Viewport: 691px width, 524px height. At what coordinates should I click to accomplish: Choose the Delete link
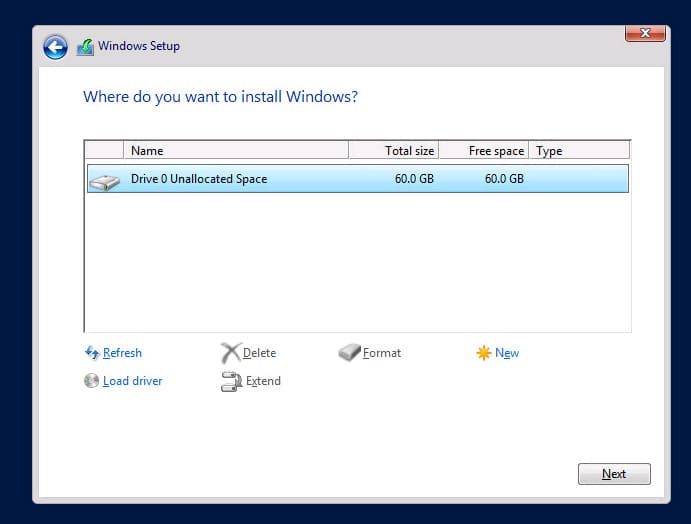[259, 353]
